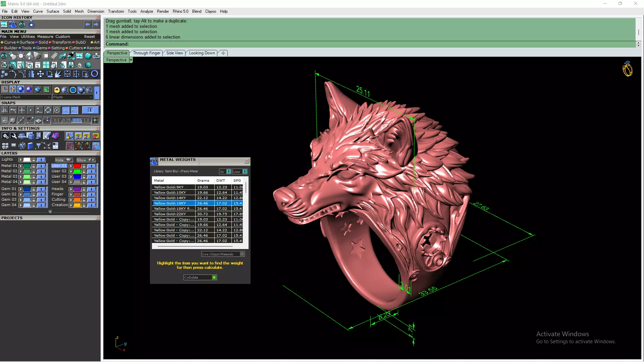Enable Use Object Materials option
Image resolution: width=644 pixels, height=362 pixels.
[x=223, y=254]
